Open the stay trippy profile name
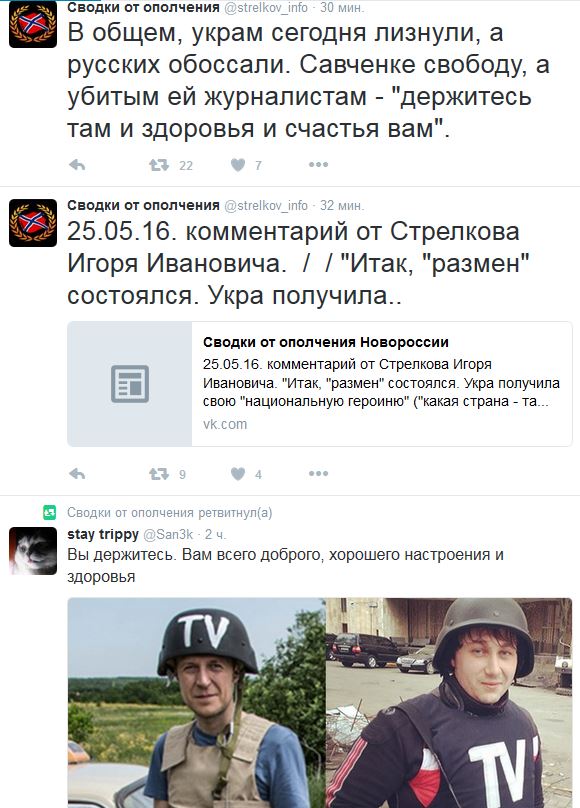The width and height of the screenshot is (580, 808). (x=103, y=534)
